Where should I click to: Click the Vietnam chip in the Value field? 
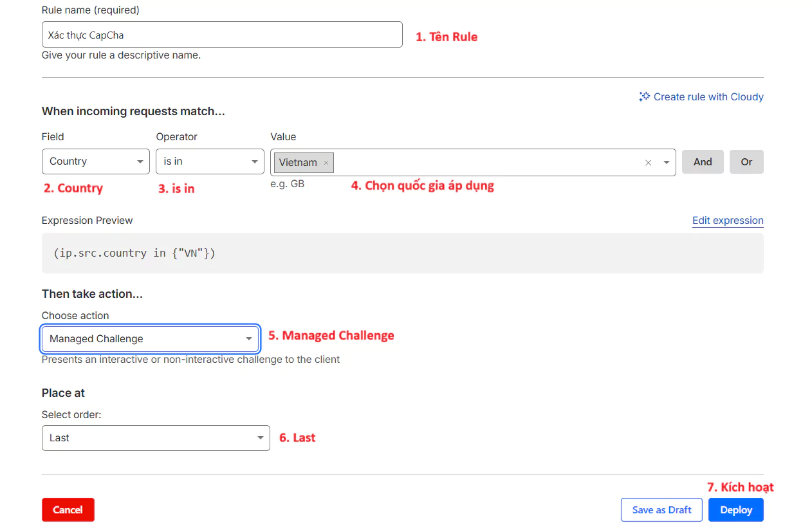[x=298, y=163]
